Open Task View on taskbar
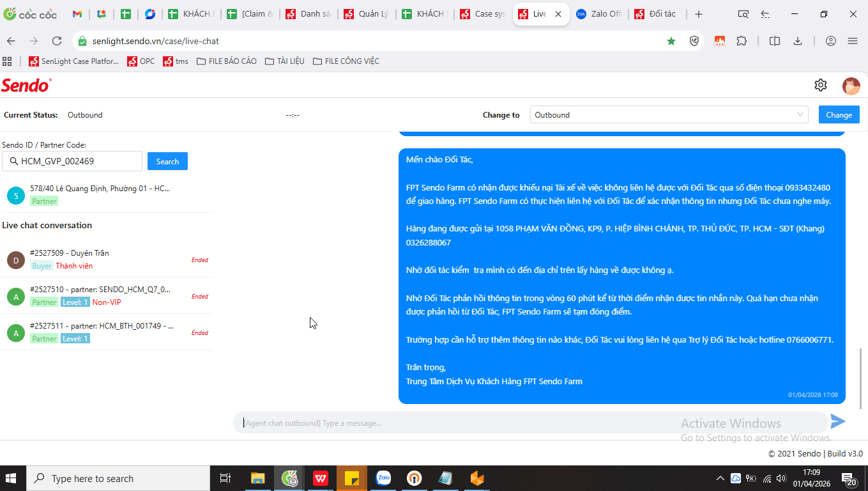Viewport: 868px width, 491px height. (x=225, y=478)
